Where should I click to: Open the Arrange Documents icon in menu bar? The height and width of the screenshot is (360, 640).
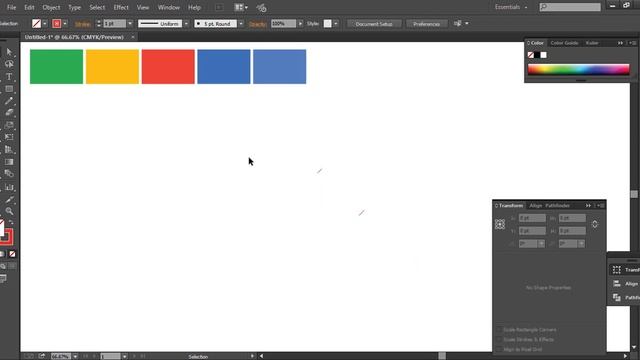(241, 7)
